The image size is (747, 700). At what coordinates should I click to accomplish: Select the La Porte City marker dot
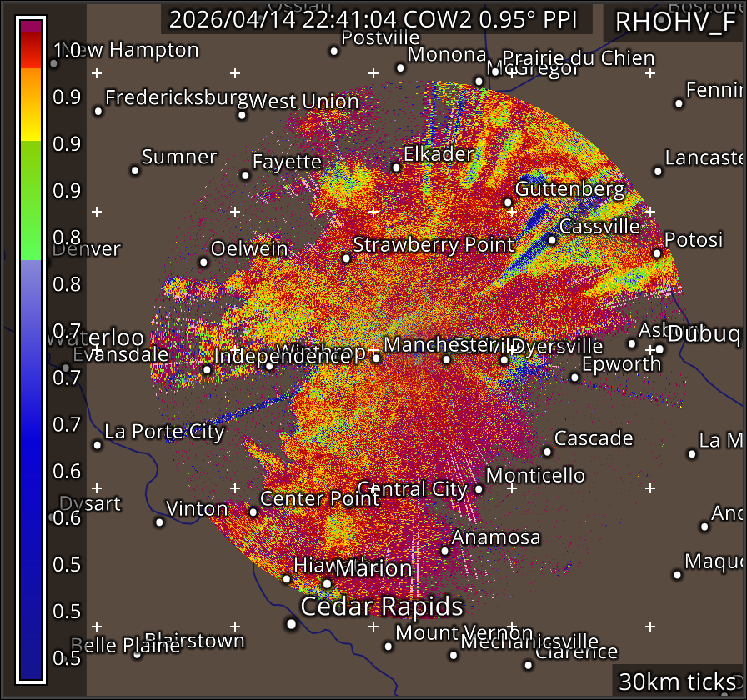(x=98, y=445)
